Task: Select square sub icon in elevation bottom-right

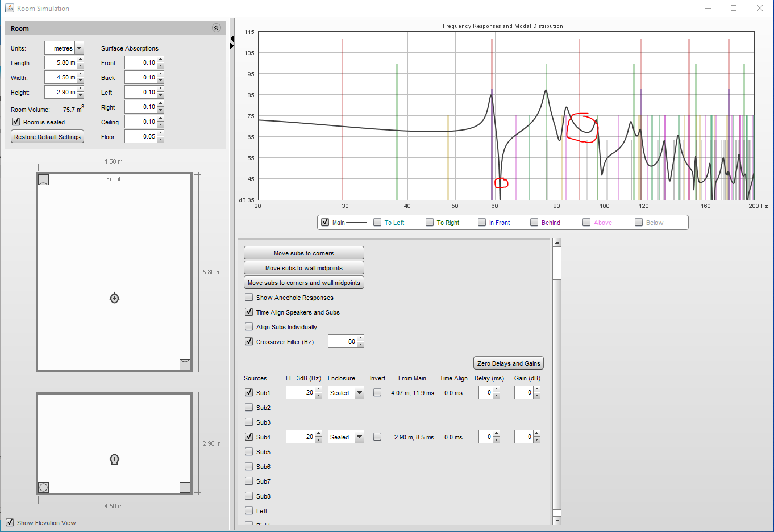Action: (185, 487)
